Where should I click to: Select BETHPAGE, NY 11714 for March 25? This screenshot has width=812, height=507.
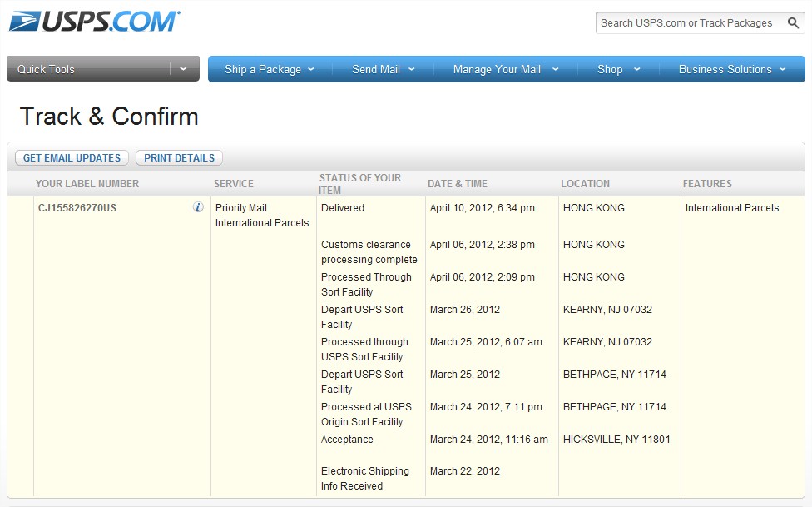click(614, 375)
